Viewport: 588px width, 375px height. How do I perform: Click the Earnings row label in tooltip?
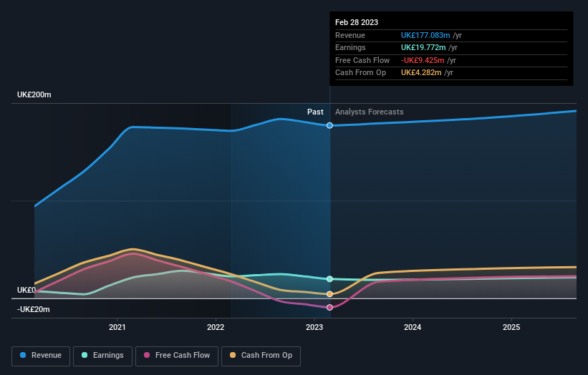(x=350, y=47)
